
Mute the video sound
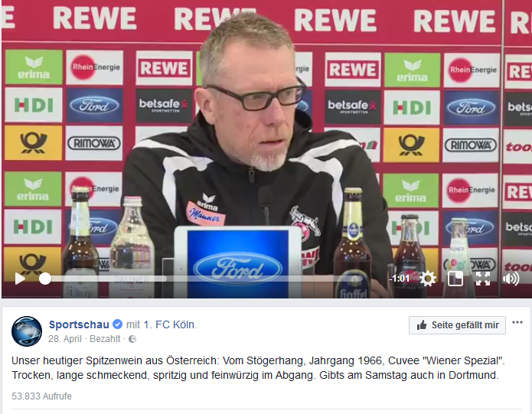tap(511, 279)
